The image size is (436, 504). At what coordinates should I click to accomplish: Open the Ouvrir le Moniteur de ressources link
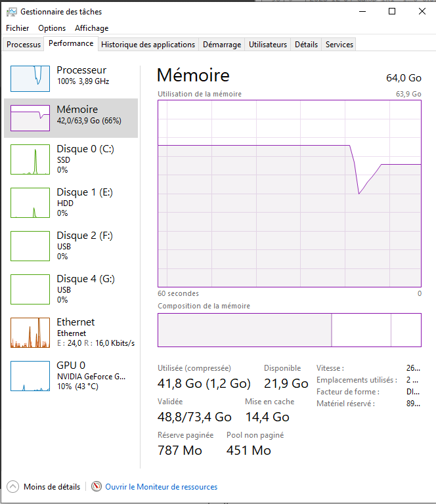(162, 487)
